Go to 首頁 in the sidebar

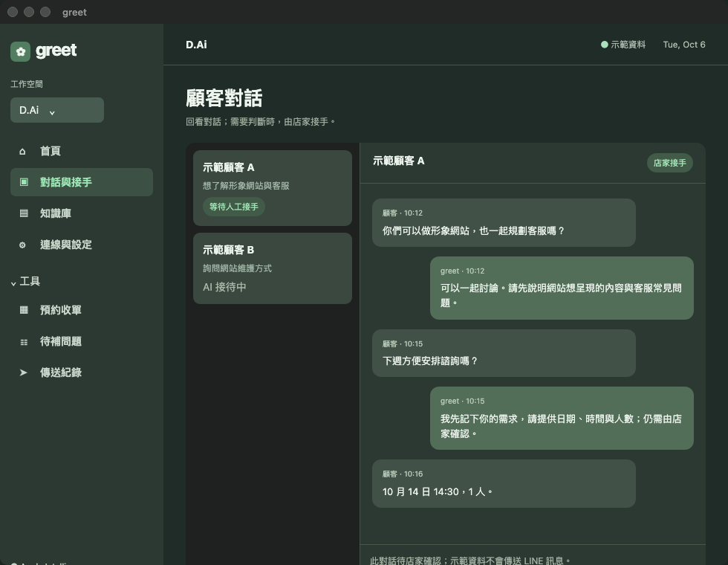pos(82,151)
